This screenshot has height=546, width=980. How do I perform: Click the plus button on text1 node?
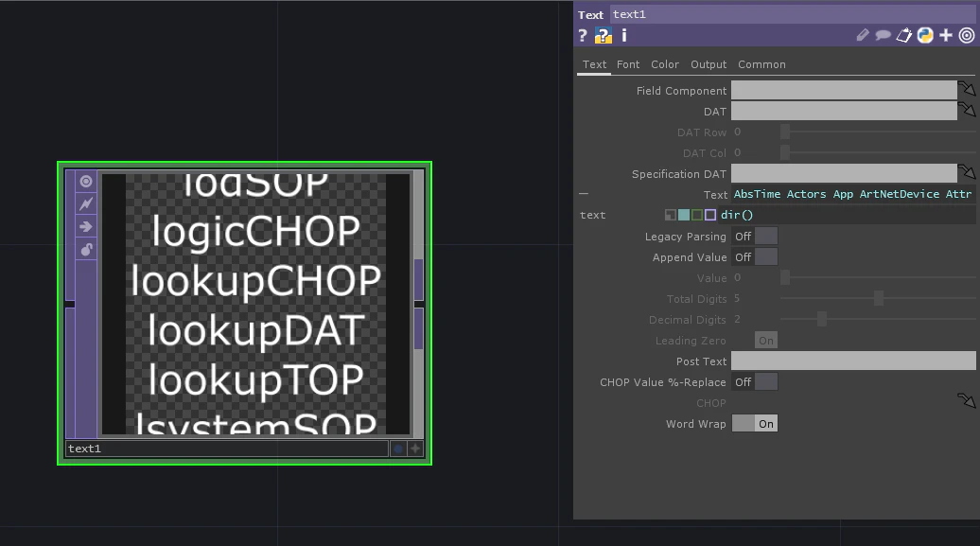click(x=415, y=449)
